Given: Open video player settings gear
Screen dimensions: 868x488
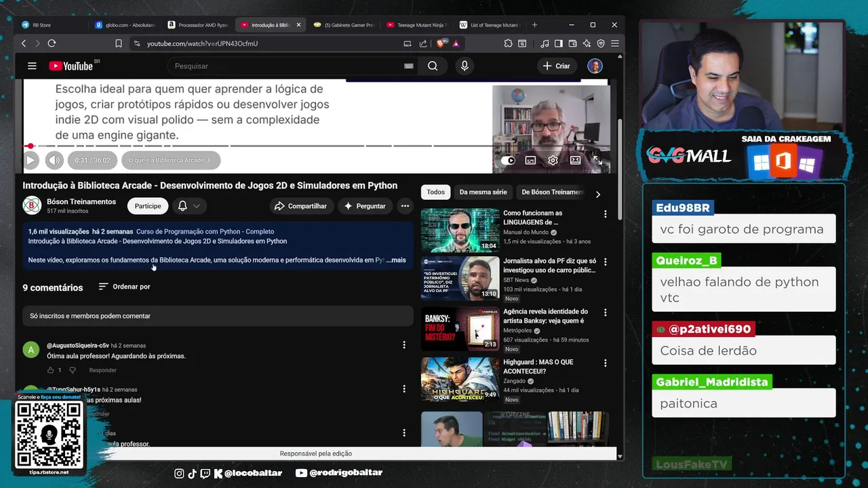Looking at the screenshot, I should tap(553, 161).
